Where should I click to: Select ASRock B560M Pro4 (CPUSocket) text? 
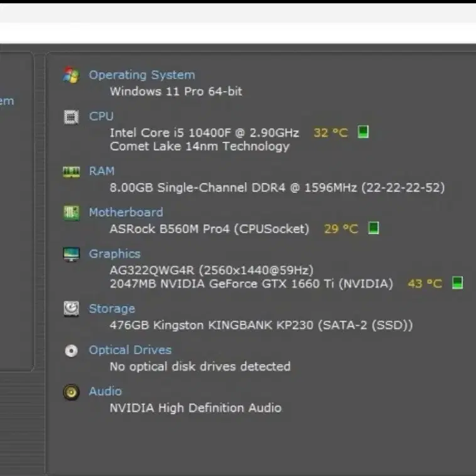pyautogui.click(x=209, y=229)
